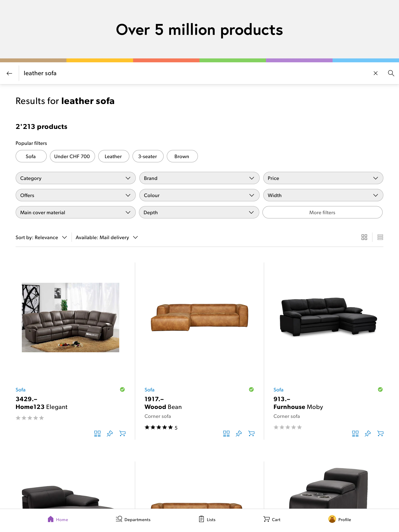The image size is (399, 532).
Task: Toggle the Brown popular filter chip
Action: [x=182, y=156]
